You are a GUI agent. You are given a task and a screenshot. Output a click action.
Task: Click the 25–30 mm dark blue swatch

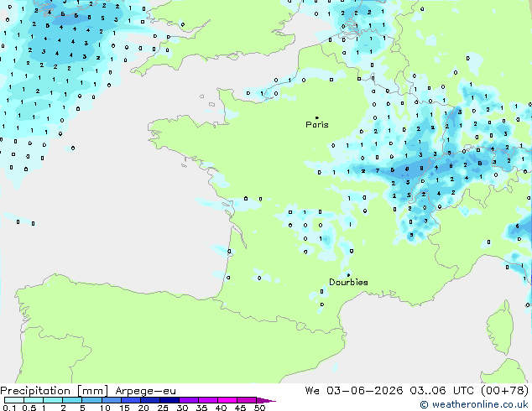point(170,400)
